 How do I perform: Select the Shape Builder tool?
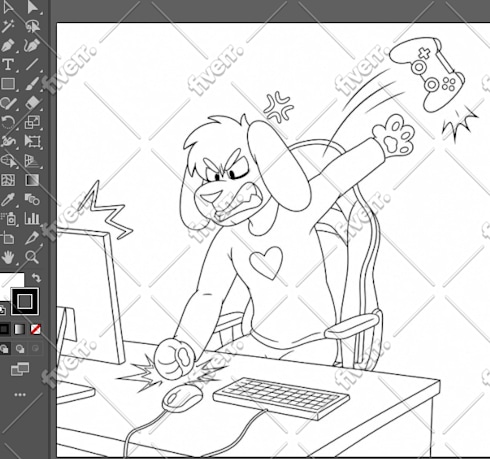pos(8,161)
